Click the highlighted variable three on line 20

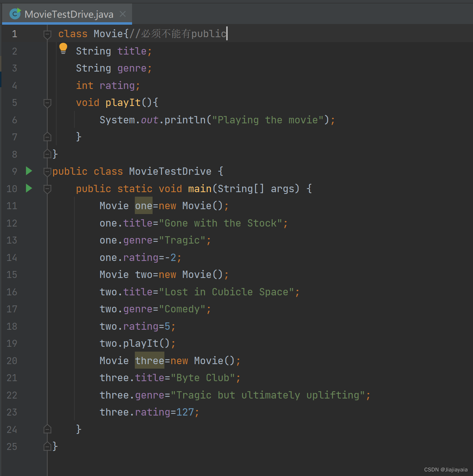click(x=149, y=360)
